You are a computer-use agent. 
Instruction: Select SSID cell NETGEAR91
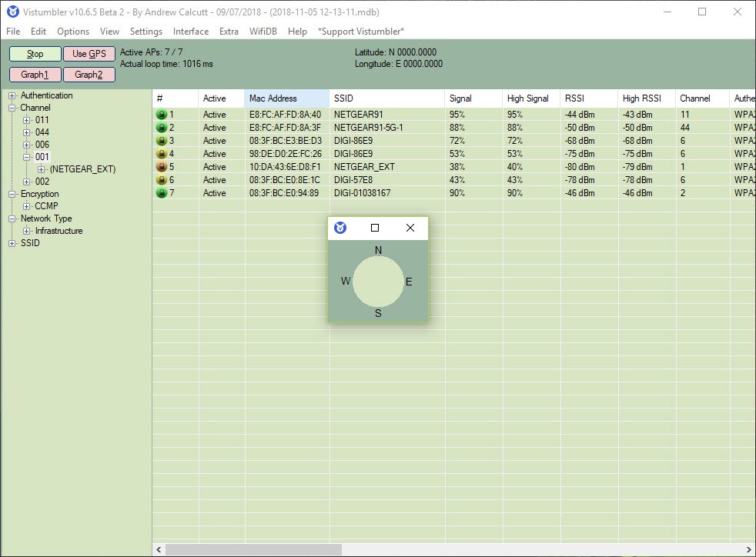(x=358, y=115)
